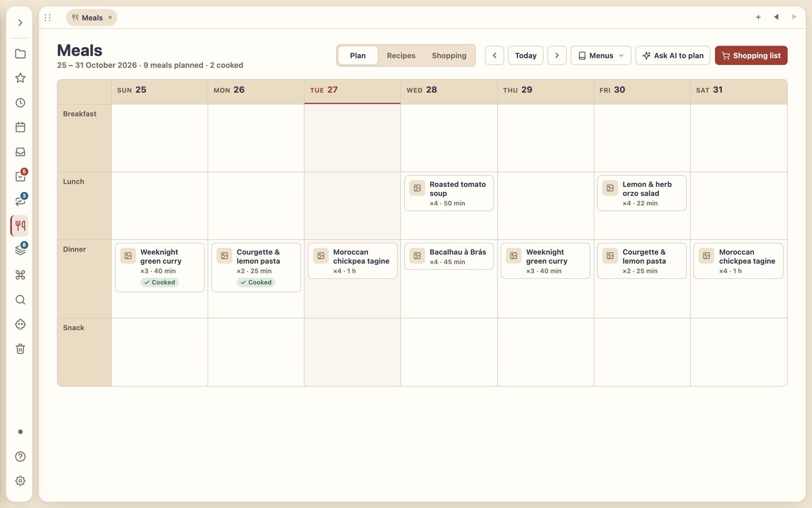Close the Meals tab
Screen dimensions: 812x508
[110, 18]
